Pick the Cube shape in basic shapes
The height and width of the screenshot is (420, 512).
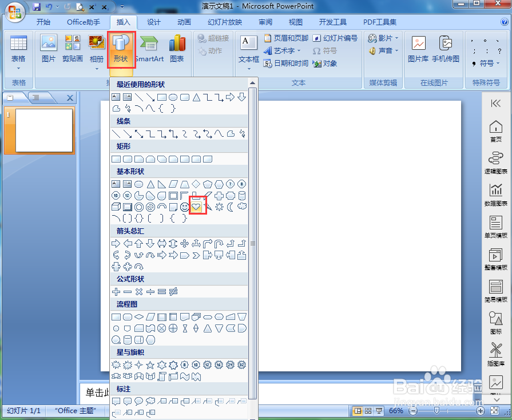116,207
